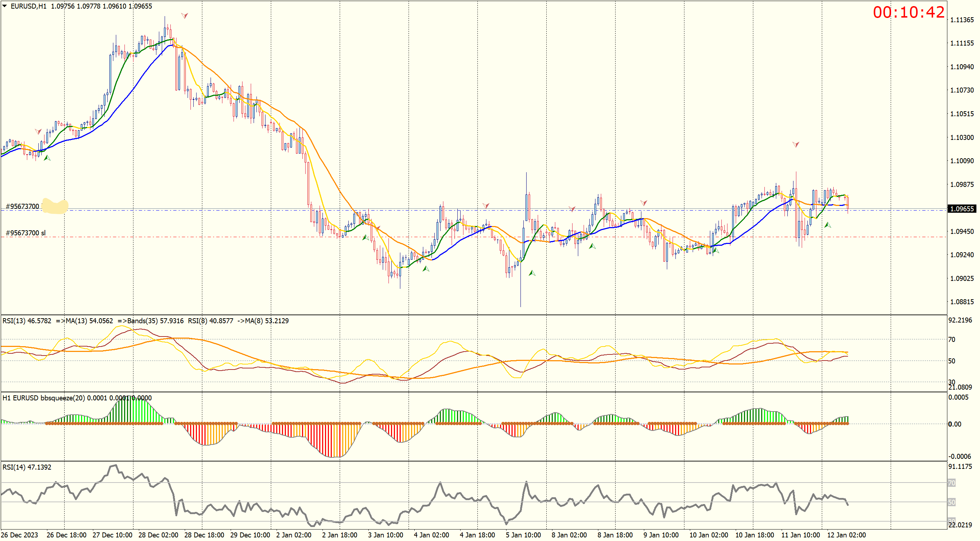The image size is (980, 541).
Task: Select the red sell arrow above the 11 Jan spike
Action: coord(796,144)
